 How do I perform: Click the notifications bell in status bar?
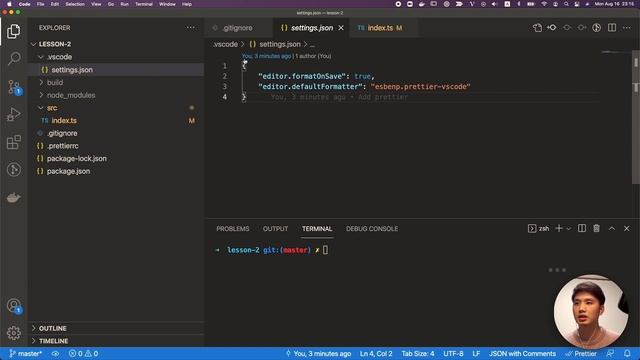(627, 353)
